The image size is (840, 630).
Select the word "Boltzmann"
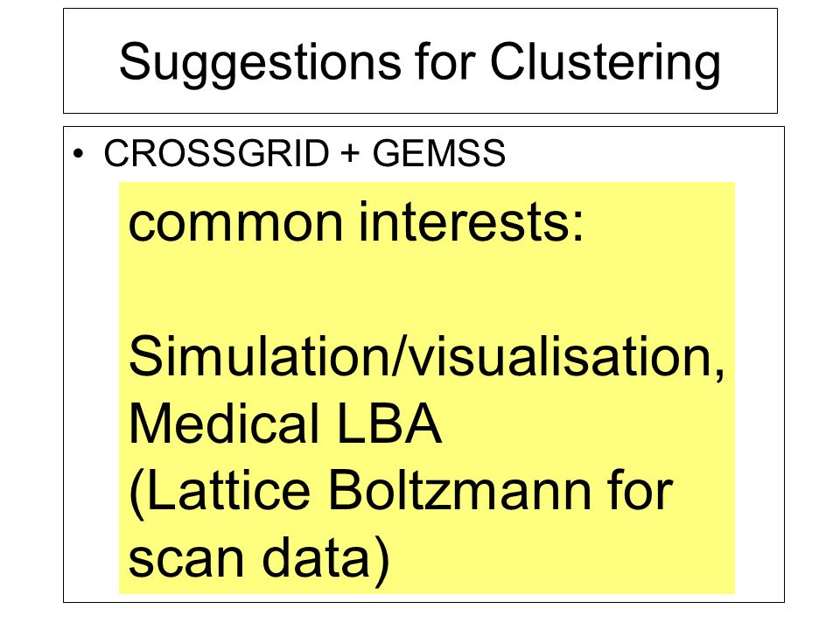[459, 491]
